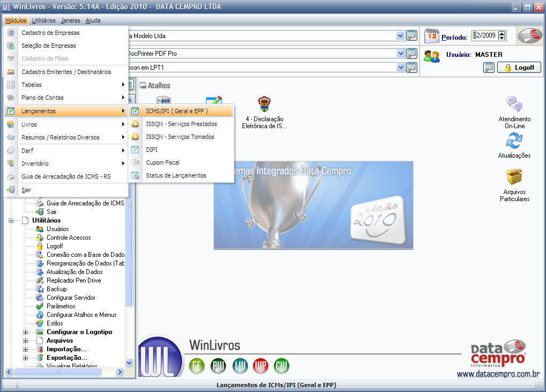Select Atualização de Dados in the tree

click(x=75, y=272)
